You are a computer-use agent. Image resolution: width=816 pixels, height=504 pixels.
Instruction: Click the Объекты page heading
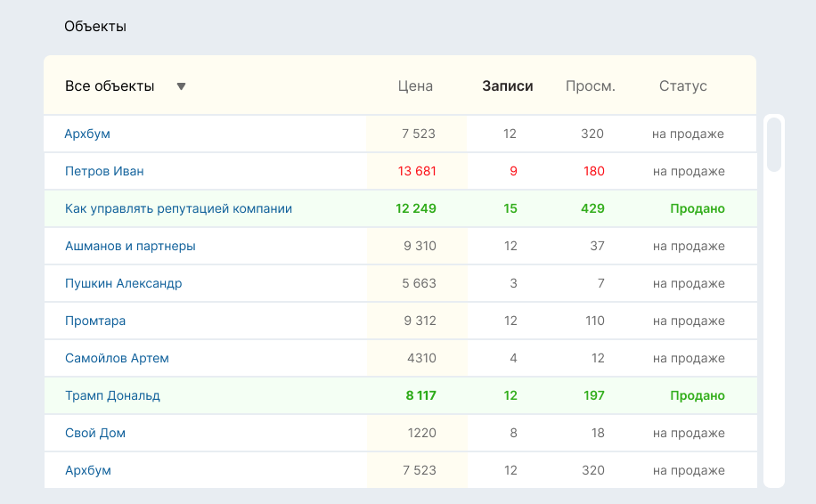tap(95, 27)
